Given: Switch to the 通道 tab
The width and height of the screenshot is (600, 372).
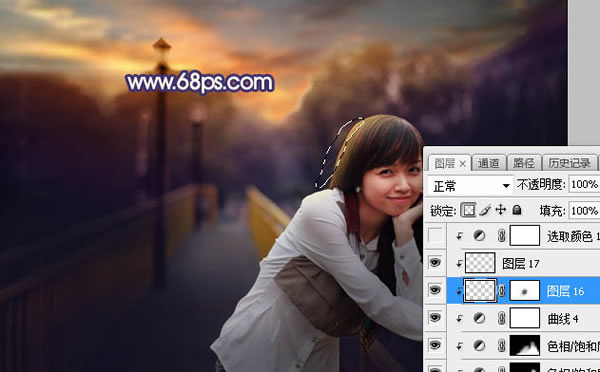Looking at the screenshot, I should point(489,163).
